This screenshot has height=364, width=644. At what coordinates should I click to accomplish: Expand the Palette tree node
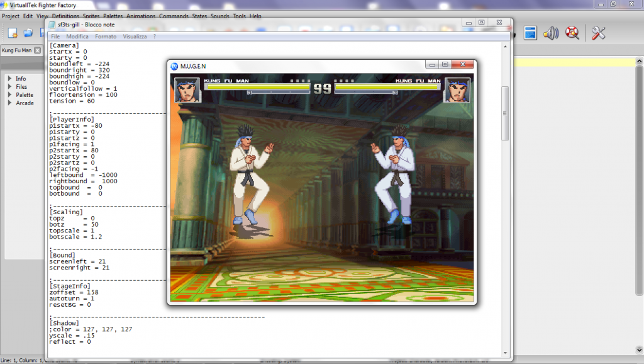pyautogui.click(x=9, y=95)
